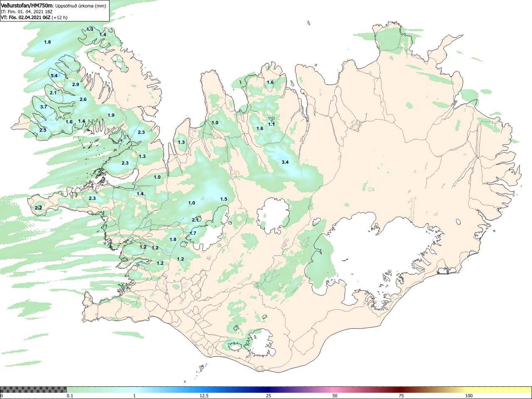Click the 2.5 precipitation value
The image size is (532, 399).
(x=43, y=130)
